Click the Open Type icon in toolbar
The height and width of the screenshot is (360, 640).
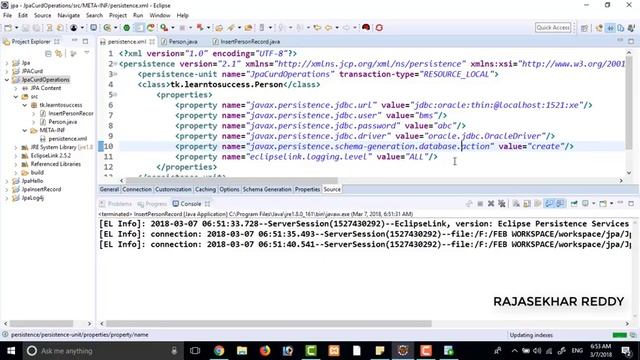click(219, 28)
